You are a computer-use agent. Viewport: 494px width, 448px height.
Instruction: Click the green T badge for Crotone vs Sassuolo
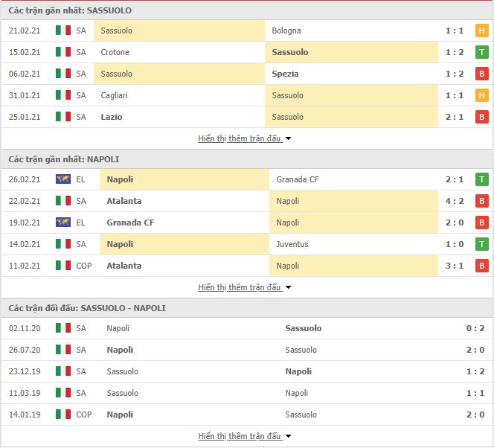tap(481, 52)
